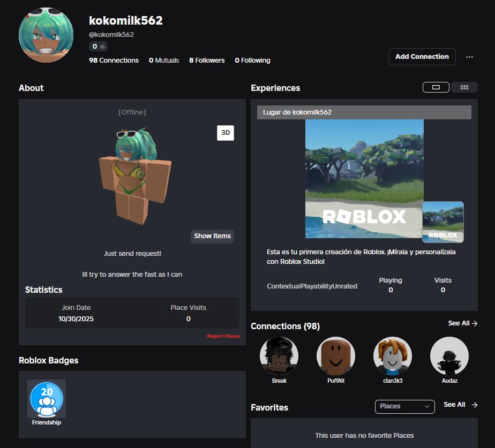Screen dimensions: 495x448
Task: Open the 98 Connections list
Action: tap(114, 60)
